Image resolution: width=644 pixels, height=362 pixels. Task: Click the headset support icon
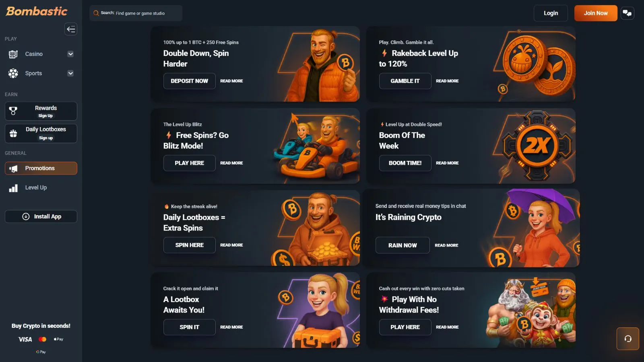click(x=628, y=339)
